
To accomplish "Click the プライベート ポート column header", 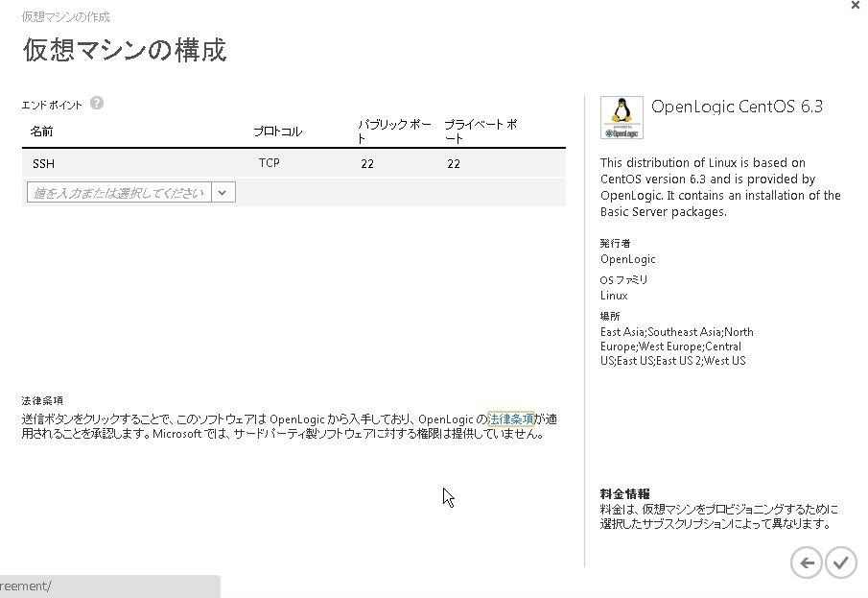I will tap(481, 132).
